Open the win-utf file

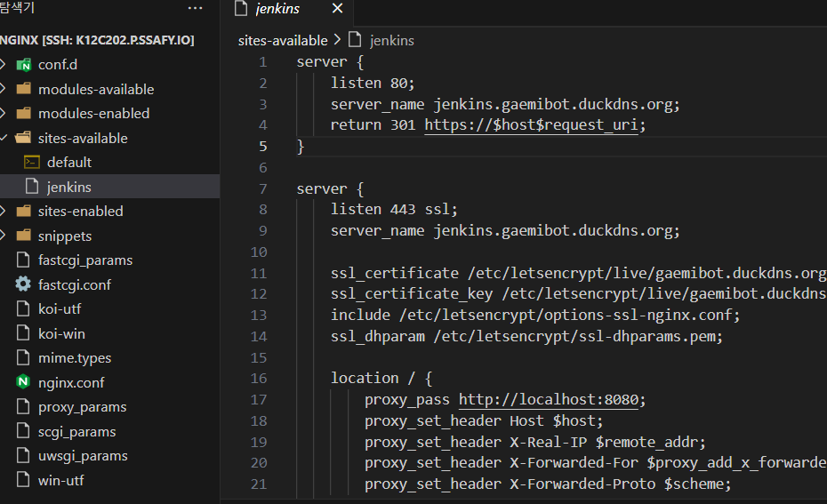(x=61, y=480)
